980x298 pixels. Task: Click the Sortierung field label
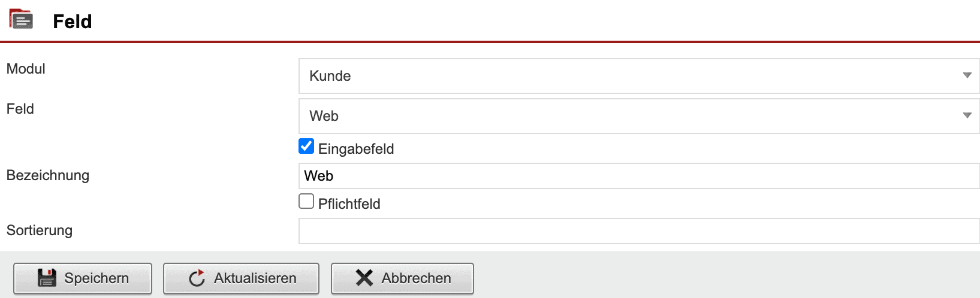[x=40, y=230]
